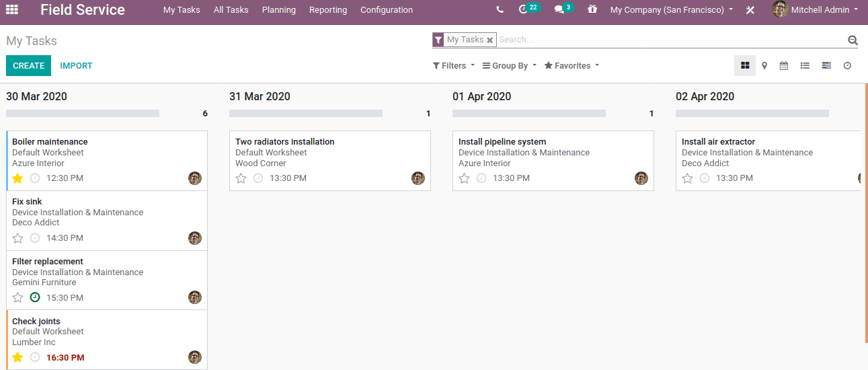
Task: Open the Check joints task card
Action: (107, 340)
